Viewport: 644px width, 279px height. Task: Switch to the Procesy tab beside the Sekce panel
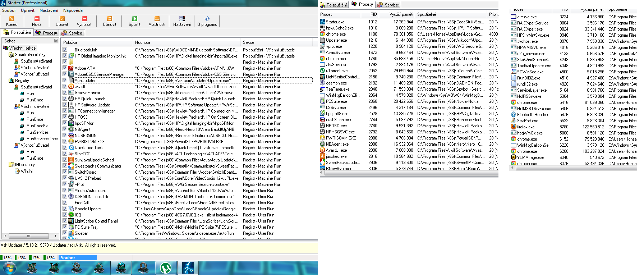point(46,33)
